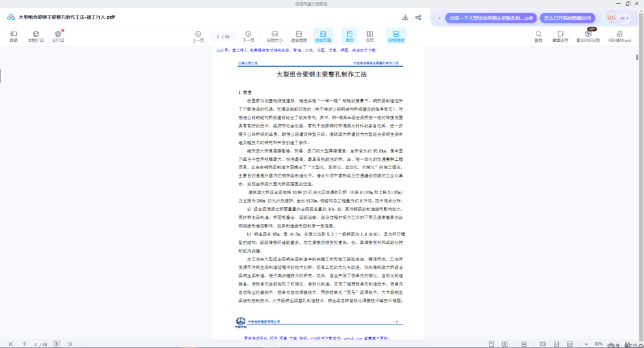Share the document
Image resolution: width=644 pixels, height=348 pixels.
[x=418, y=17]
